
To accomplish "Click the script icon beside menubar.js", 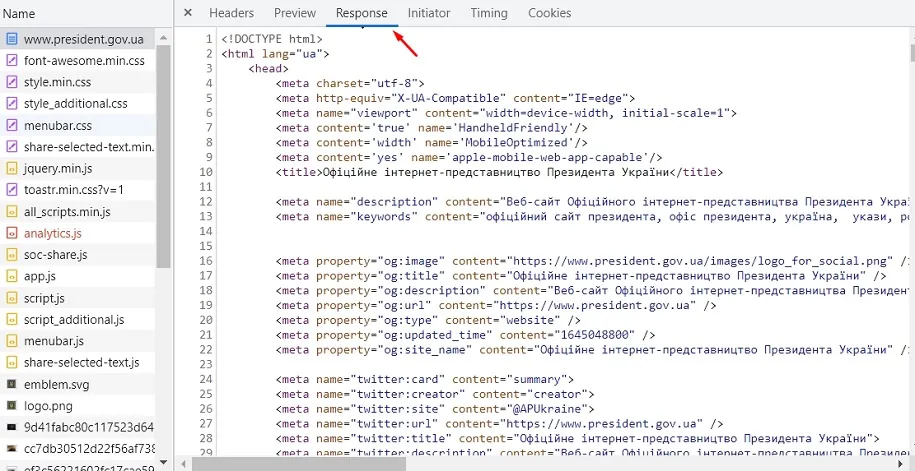I will coord(11,341).
